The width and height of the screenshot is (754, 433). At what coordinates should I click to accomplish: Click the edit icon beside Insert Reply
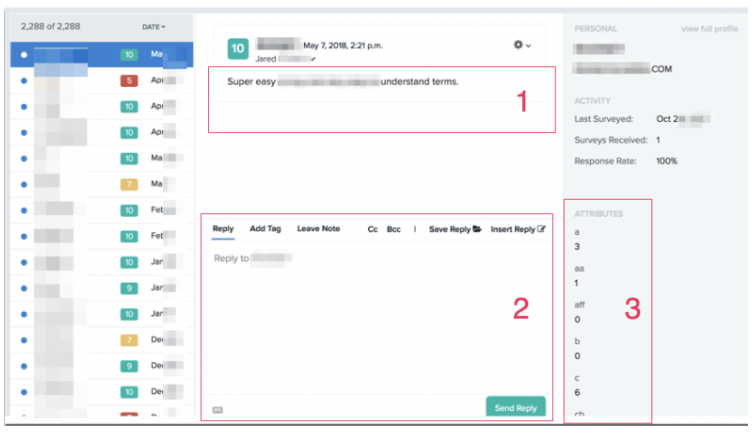click(542, 229)
